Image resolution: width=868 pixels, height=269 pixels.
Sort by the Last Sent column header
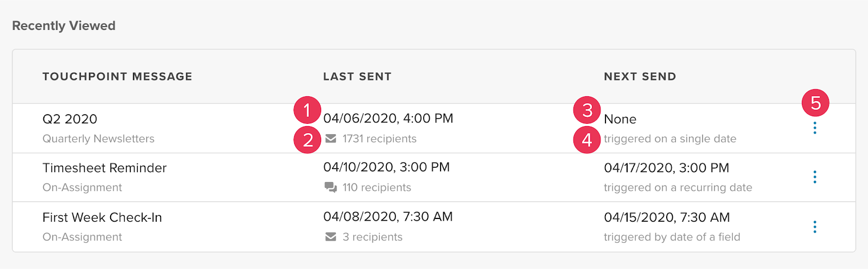357,77
